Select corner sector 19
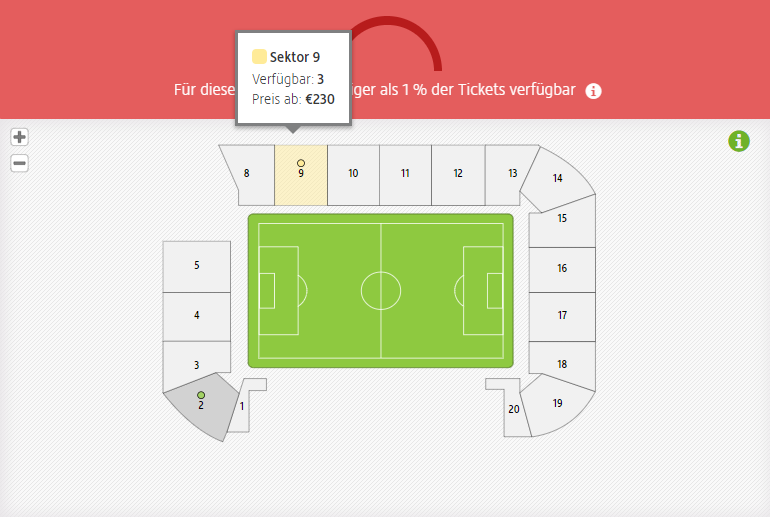The width and height of the screenshot is (770, 517). point(559,406)
